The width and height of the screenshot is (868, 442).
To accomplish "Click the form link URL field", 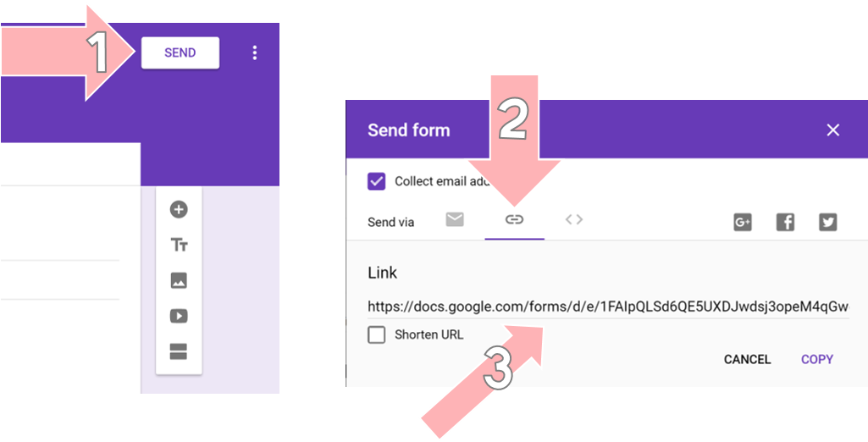I will click(608, 307).
